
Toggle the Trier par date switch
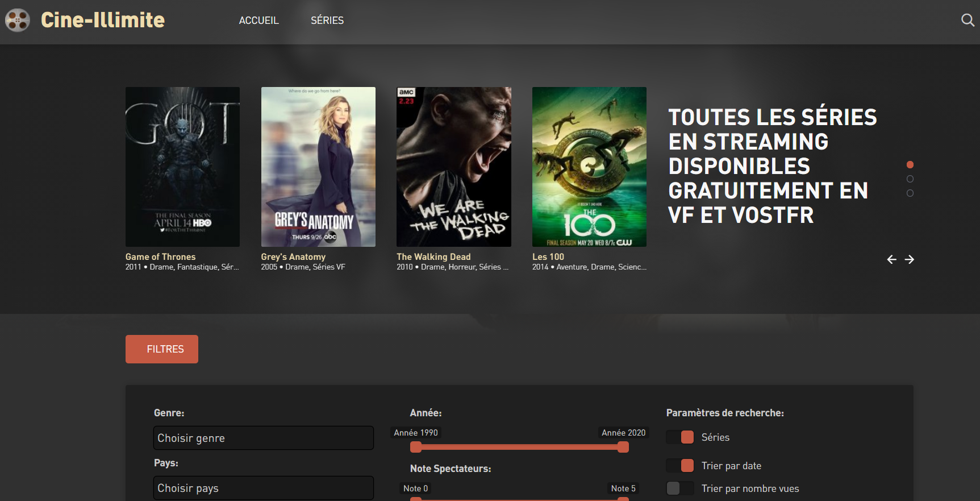(680, 465)
